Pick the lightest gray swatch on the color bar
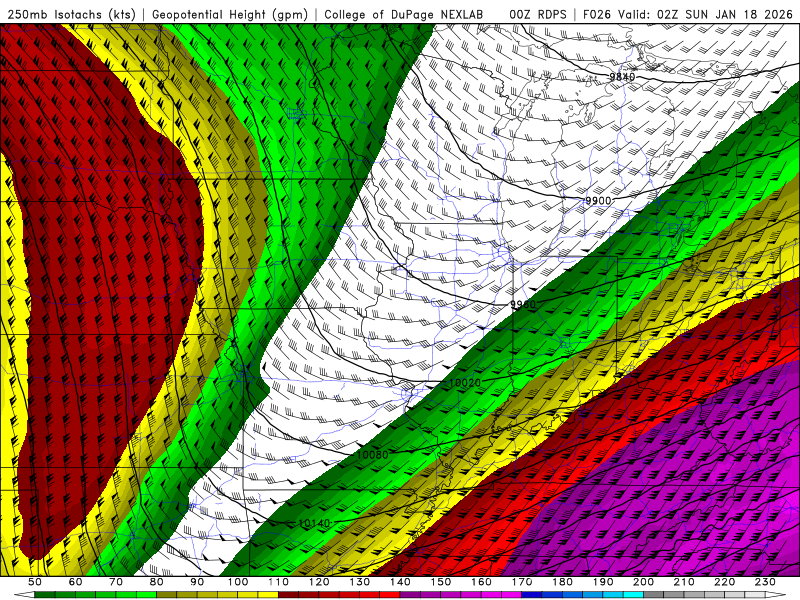Image resolution: width=800 pixels, height=600 pixels. click(x=755, y=595)
